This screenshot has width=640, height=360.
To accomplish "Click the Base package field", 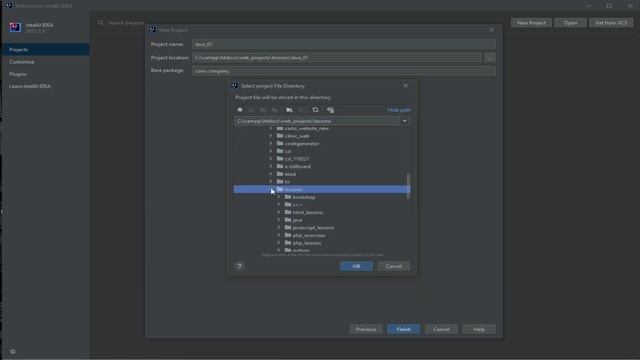I will pos(344,71).
